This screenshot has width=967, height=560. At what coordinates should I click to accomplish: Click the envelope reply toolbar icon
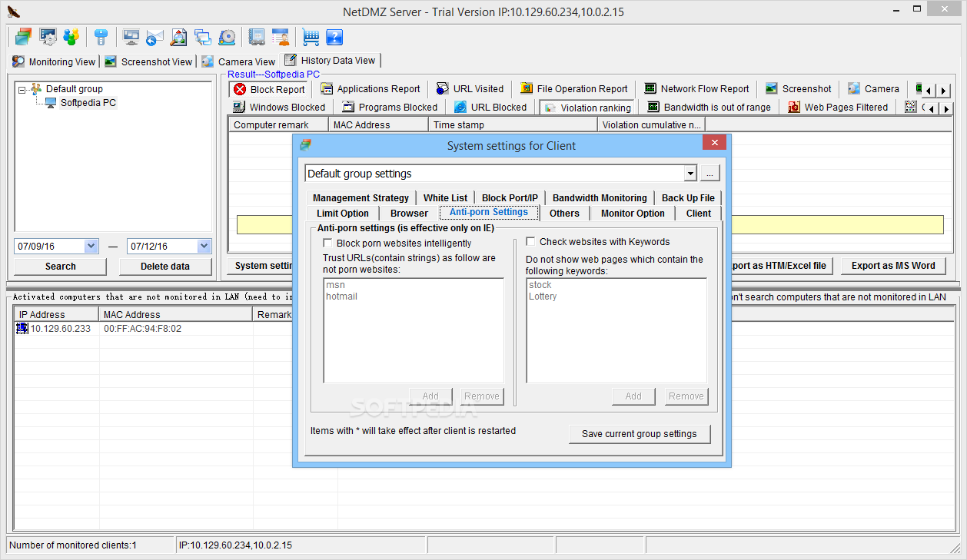pyautogui.click(x=155, y=36)
